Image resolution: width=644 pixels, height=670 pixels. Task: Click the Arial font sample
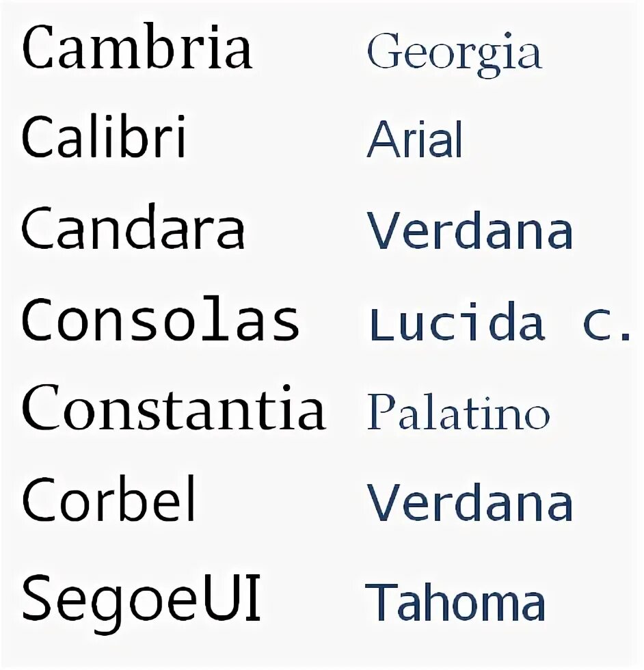pyautogui.click(x=414, y=139)
